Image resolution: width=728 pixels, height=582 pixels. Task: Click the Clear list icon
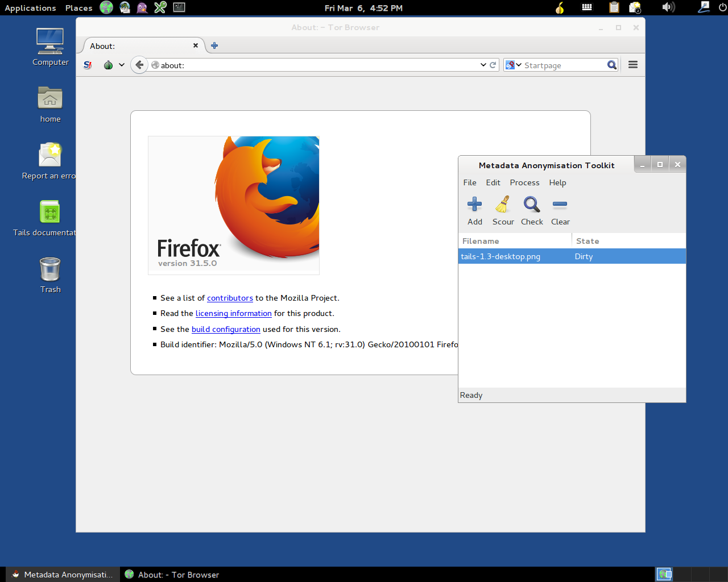[x=560, y=204]
